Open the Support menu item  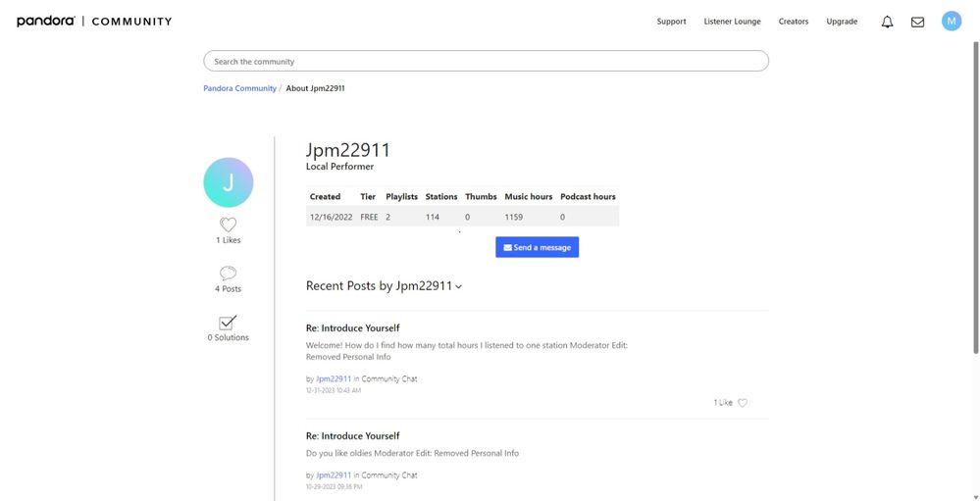click(x=671, y=22)
